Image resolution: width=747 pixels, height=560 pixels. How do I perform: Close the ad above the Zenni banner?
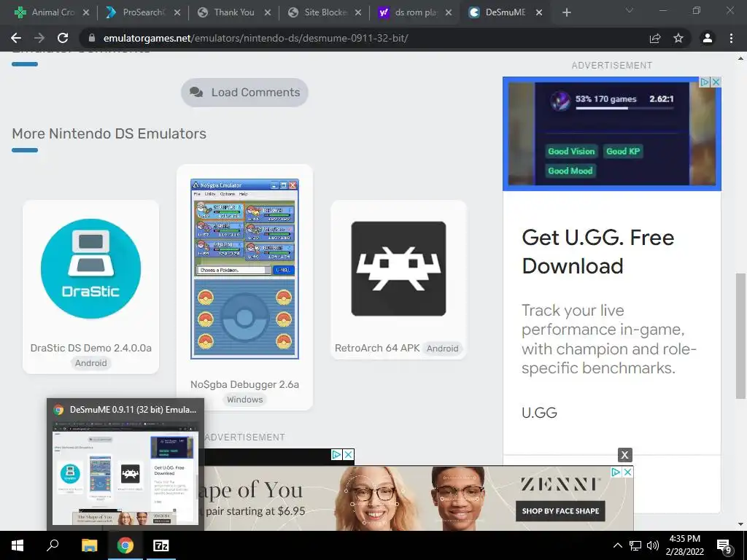[349, 455]
